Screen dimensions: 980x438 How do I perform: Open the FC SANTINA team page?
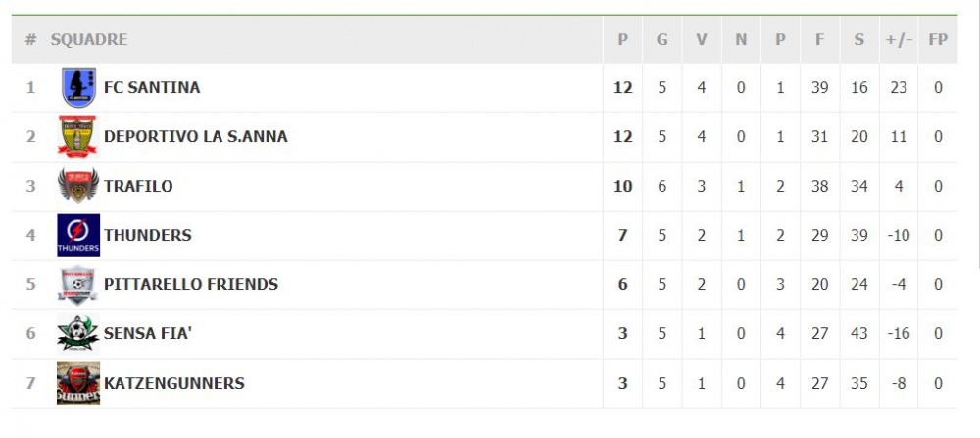[152, 87]
